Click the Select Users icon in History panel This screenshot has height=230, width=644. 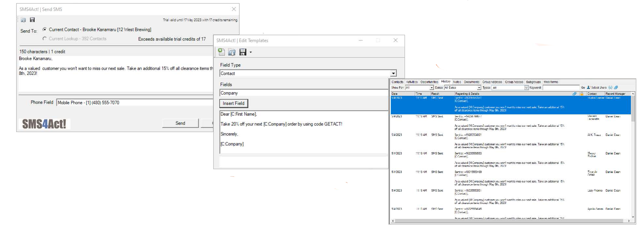pyautogui.click(x=589, y=88)
